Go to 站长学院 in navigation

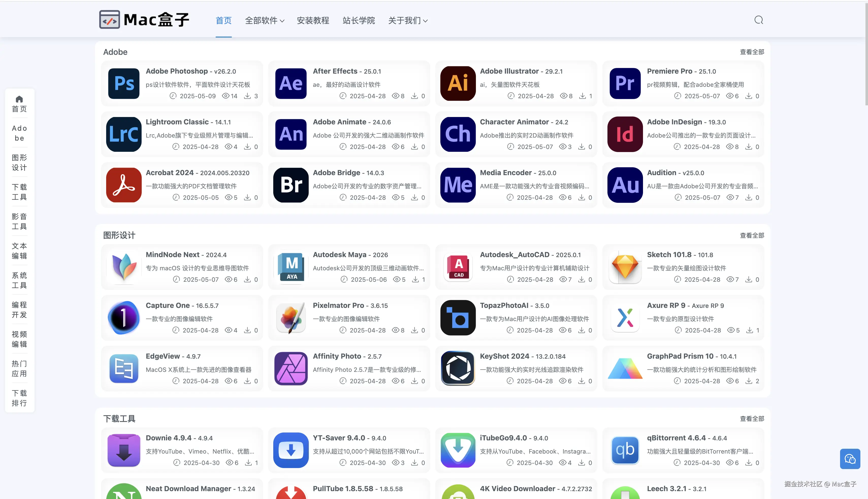click(x=359, y=21)
